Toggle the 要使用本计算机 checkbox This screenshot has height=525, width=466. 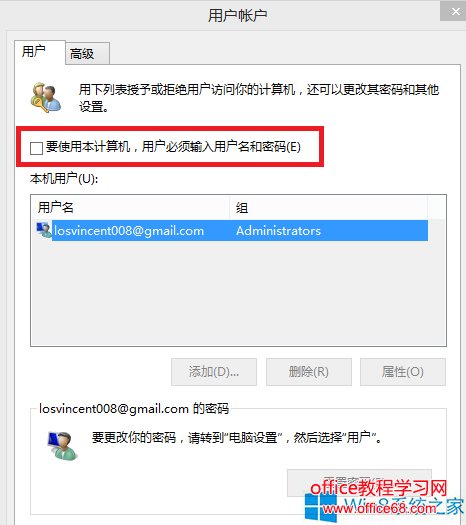click(36, 148)
